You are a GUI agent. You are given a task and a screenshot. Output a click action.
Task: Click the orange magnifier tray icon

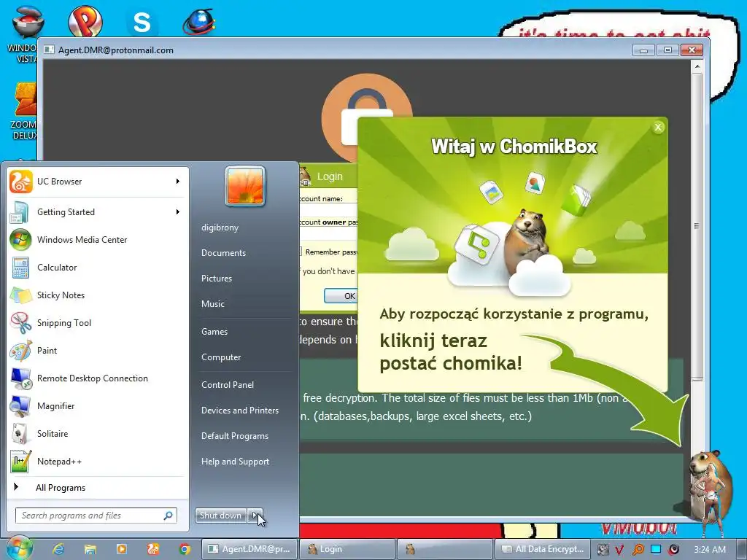tap(638, 549)
